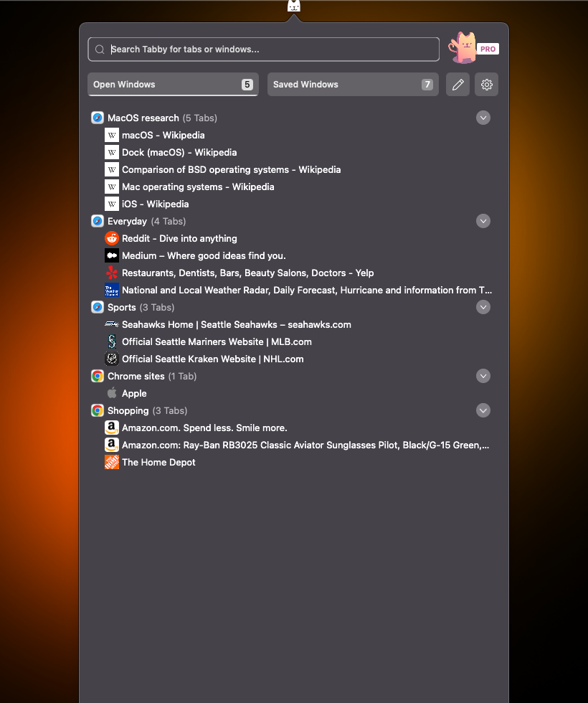588x703 pixels.
Task: Click the Tabby cat menu bar icon
Action: [x=293, y=6]
